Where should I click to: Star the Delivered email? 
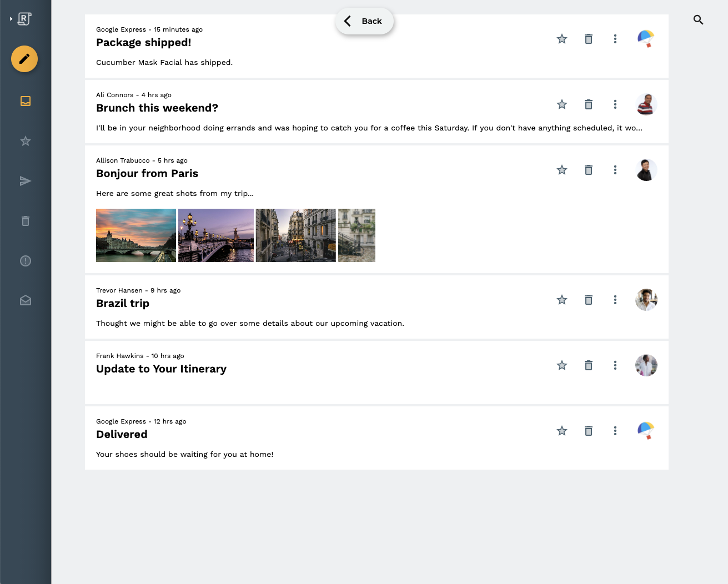coord(561,431)
